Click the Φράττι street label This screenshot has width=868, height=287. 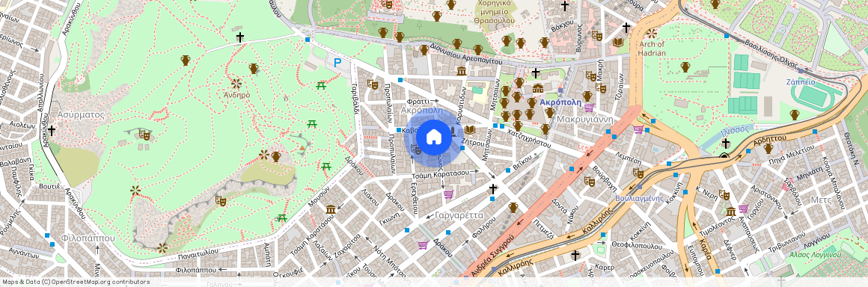tap(418, 102)
